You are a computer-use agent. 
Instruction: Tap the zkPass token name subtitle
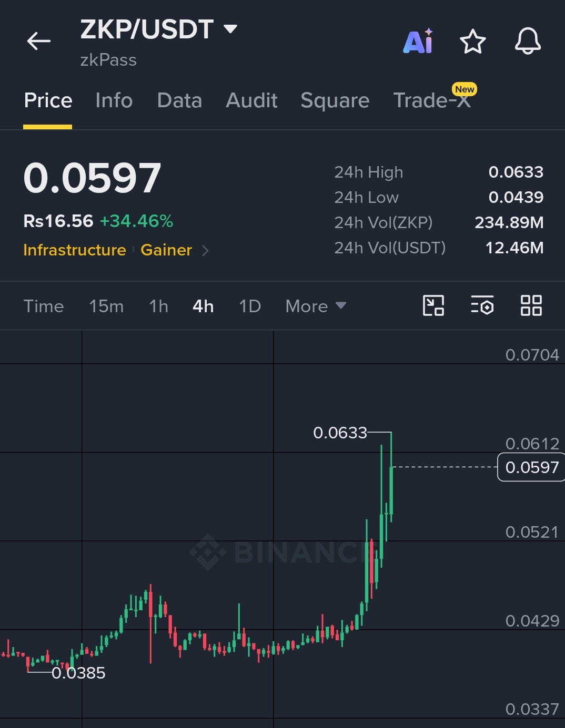(x=108, y=60)
